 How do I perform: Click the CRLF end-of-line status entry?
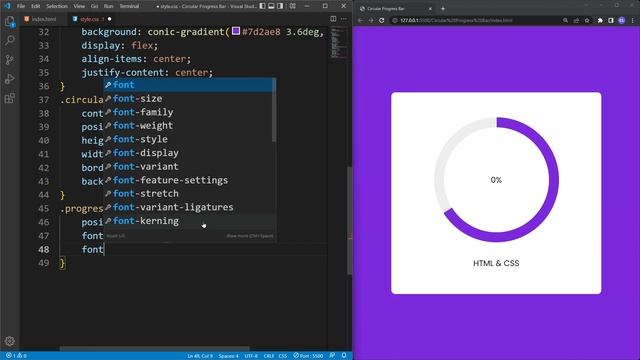pyautogui.click(x=269, y=356)
